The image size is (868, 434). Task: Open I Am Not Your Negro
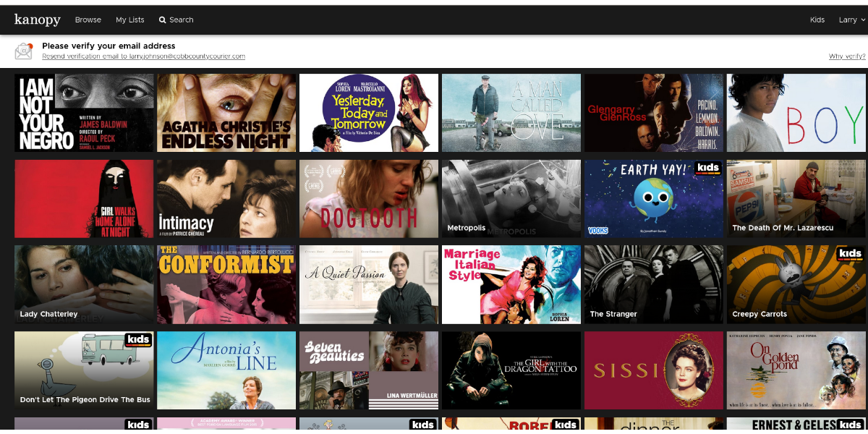[84, 112]
